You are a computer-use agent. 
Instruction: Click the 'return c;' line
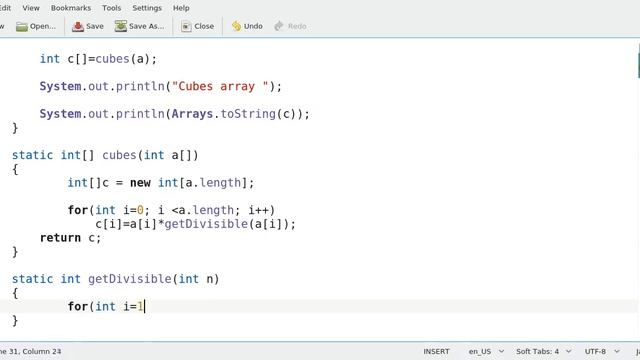pyautogui.click(x=70, y=238)
